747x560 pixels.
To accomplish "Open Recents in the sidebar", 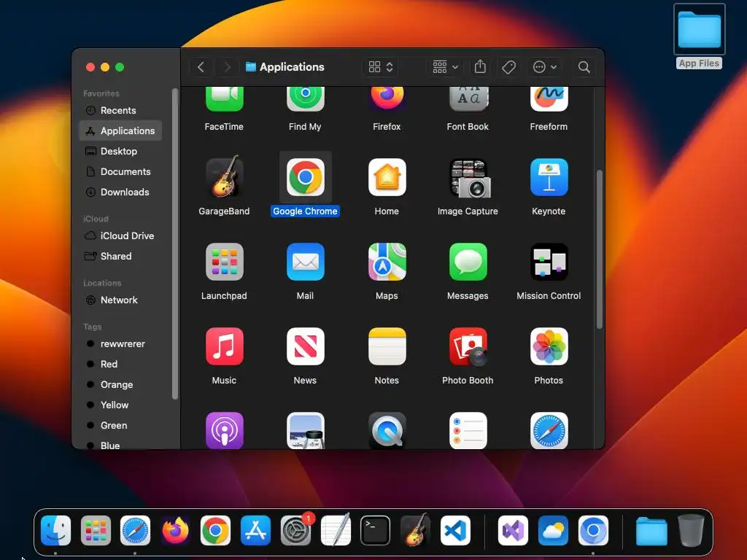I will click(120, 111).
